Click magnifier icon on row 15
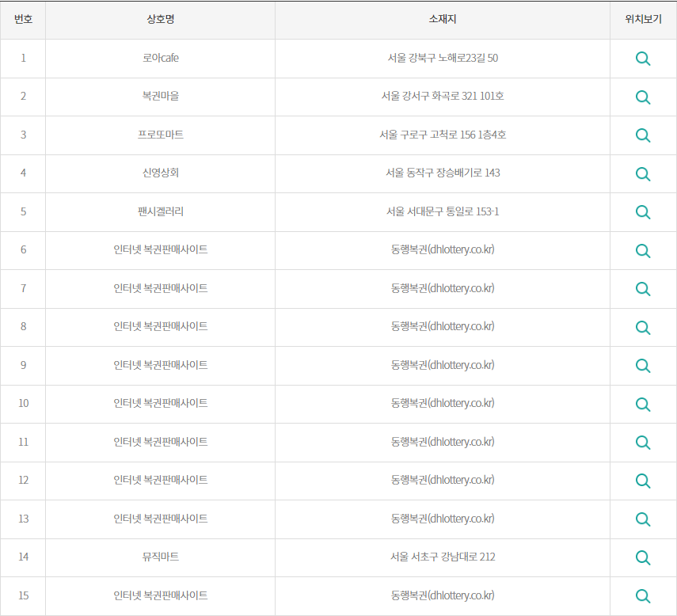The height and width of the screenshot is (616, 677). coord(642,595)
